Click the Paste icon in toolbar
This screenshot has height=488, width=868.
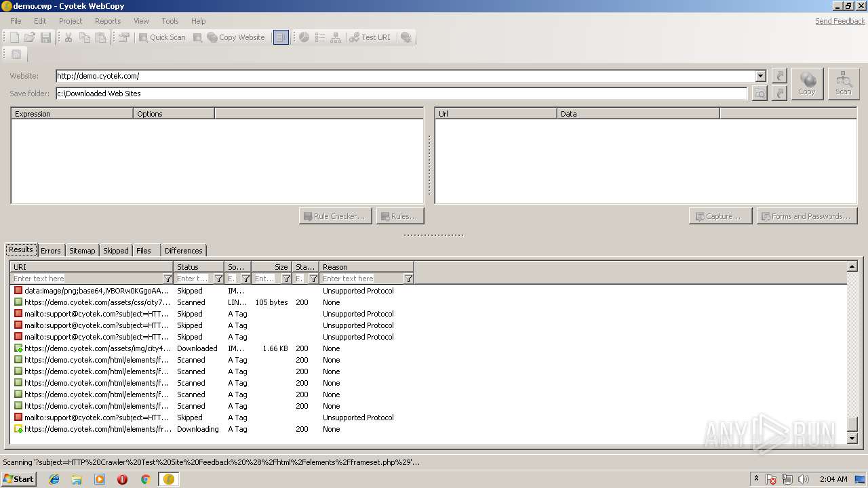coord(100,38)
